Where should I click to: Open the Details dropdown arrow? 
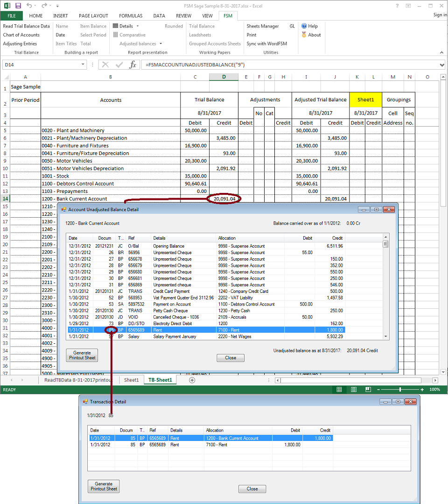point(138,26)
